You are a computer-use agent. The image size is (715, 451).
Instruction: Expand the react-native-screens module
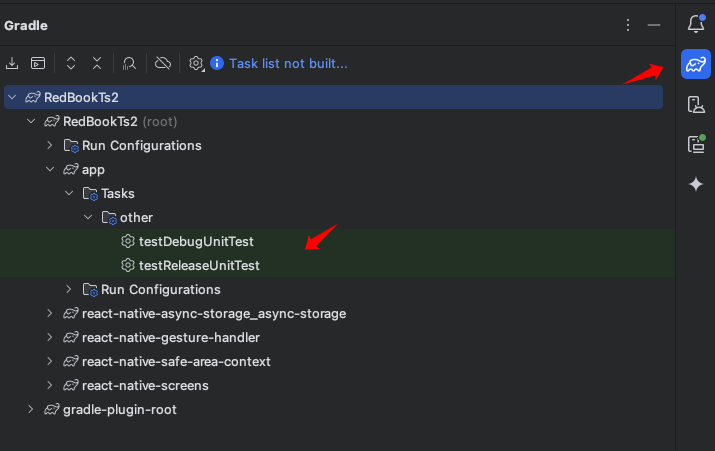point(50,385)
